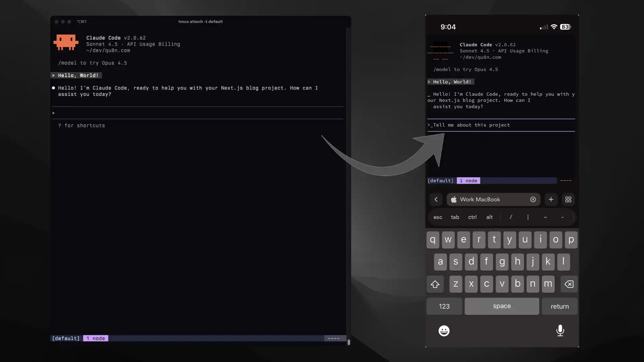Click the empty desktop terminal prompt input
The image size is (644, 362).
pyautogui.click(x=198, y=113)
